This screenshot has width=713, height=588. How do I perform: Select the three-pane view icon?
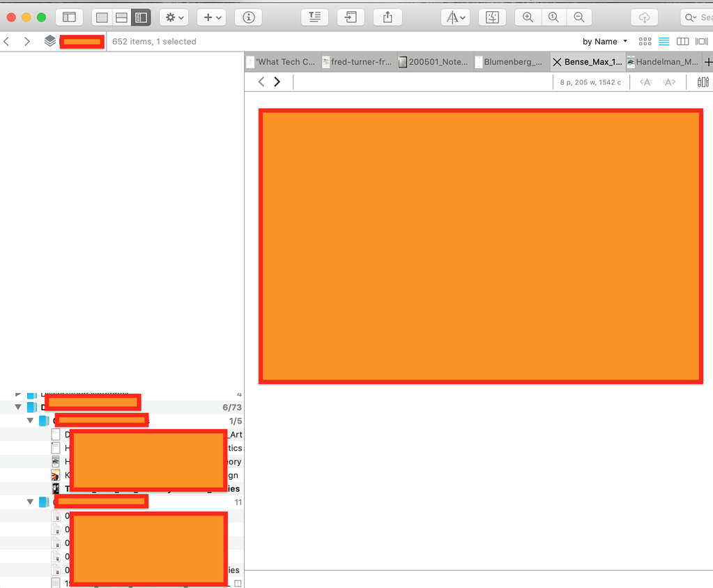tap(140, 17)
